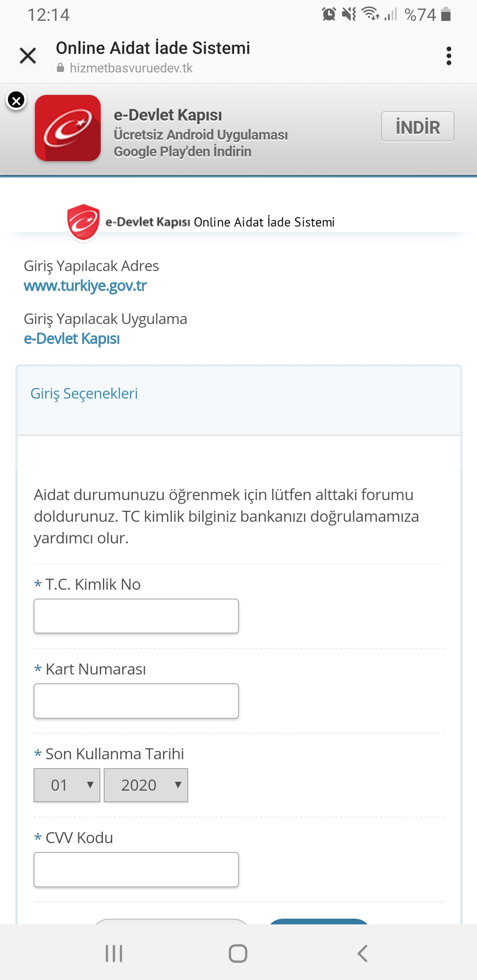The width and height of the screenshot is (477, 980).
Task: Open the three-dot browser menu
Action: tap(449, 56)
